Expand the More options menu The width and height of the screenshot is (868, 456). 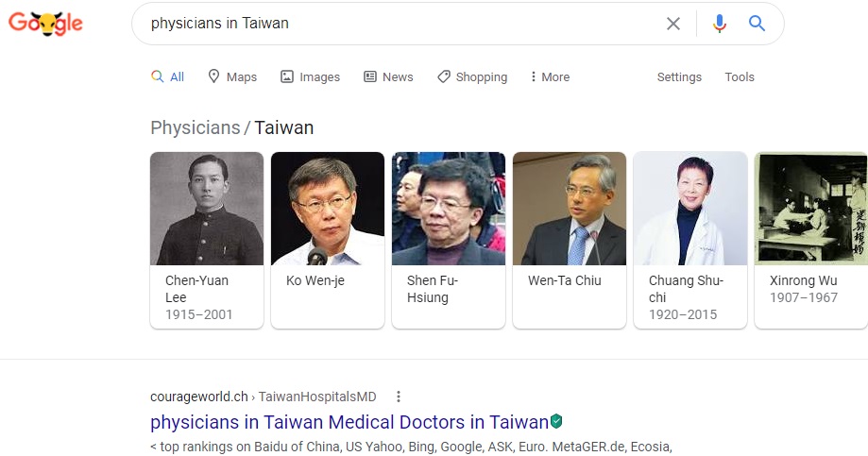click(x=550, y=76)
